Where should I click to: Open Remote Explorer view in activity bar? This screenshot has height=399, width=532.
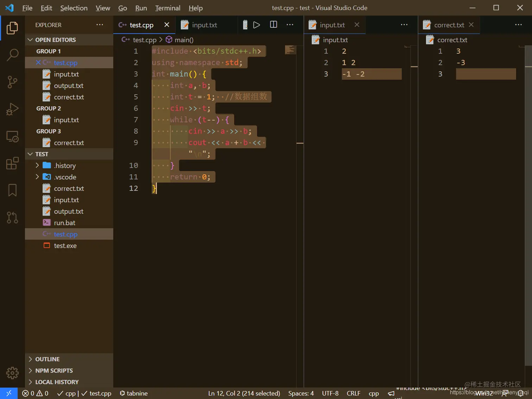(x=12, y=136)
